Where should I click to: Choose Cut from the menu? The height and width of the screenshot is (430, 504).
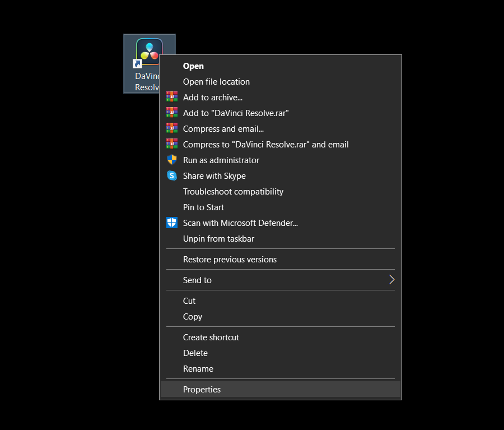click(x=189, y=301)
